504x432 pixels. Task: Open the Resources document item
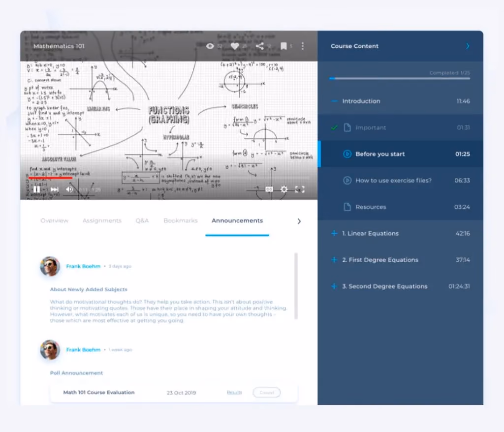coord(401,207)
